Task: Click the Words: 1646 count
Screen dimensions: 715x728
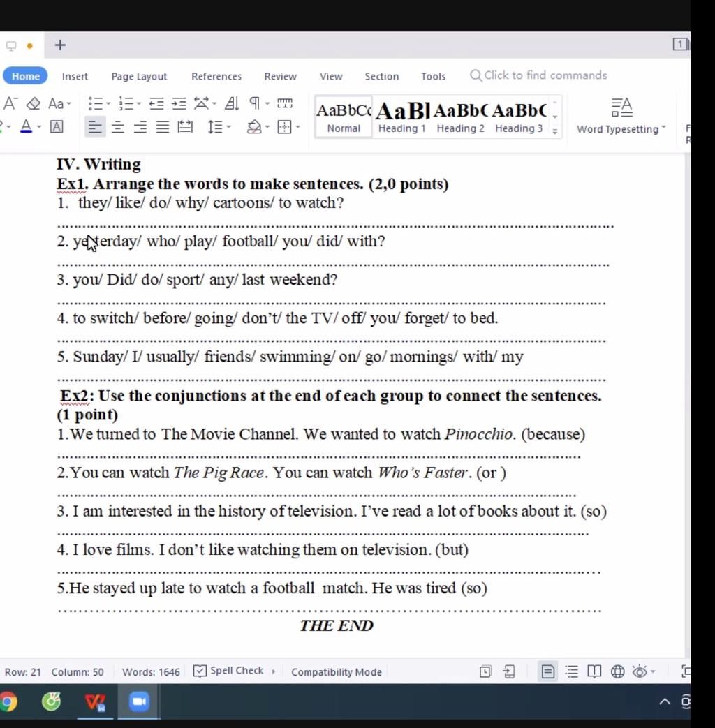Action: (x=151, y=672)
